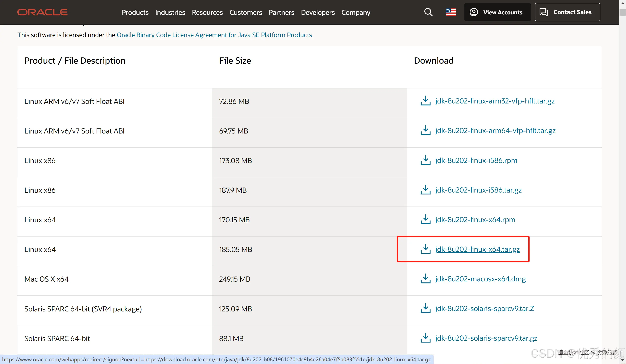The width and height of the screenshot is (626, 364).
Task: Open the Industries menu
Action: 170,13
